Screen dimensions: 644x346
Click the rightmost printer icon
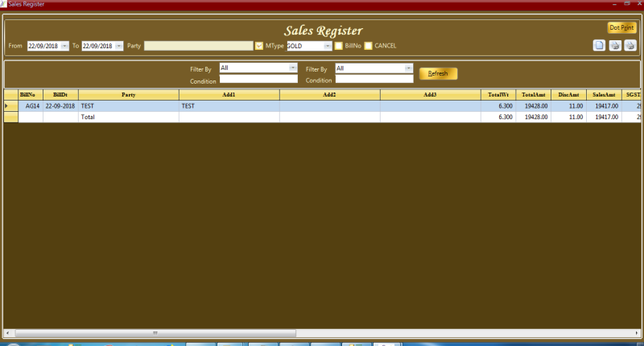(630, 45)
